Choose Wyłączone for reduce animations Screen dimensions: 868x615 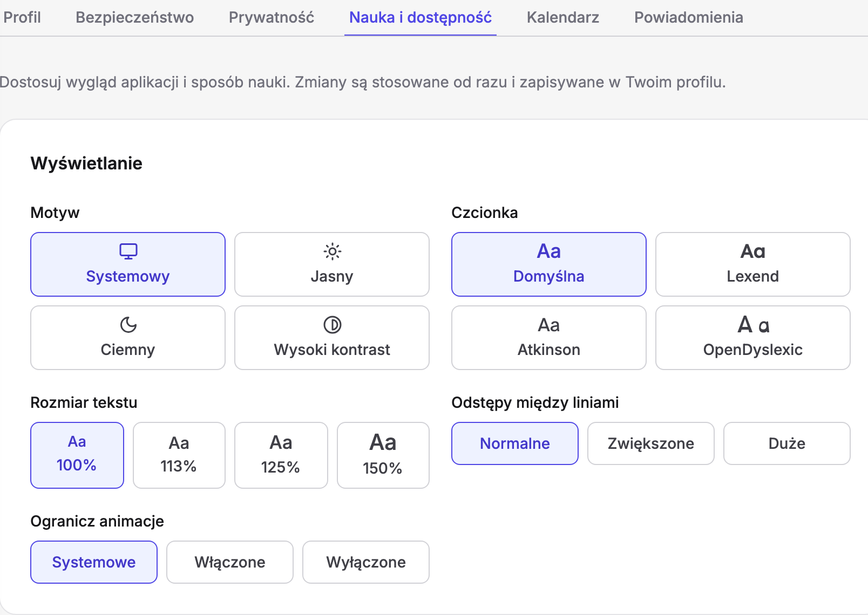(366, 562)
